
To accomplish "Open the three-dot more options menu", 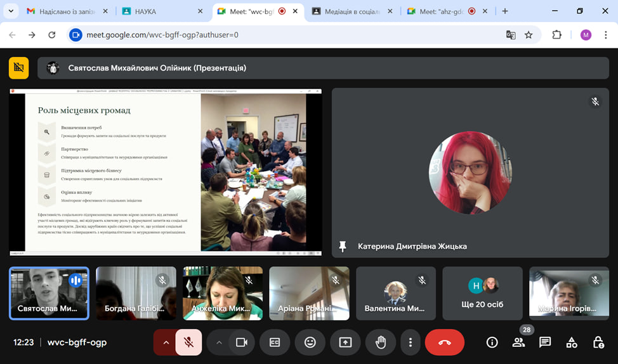I will [x=411, y=342].
